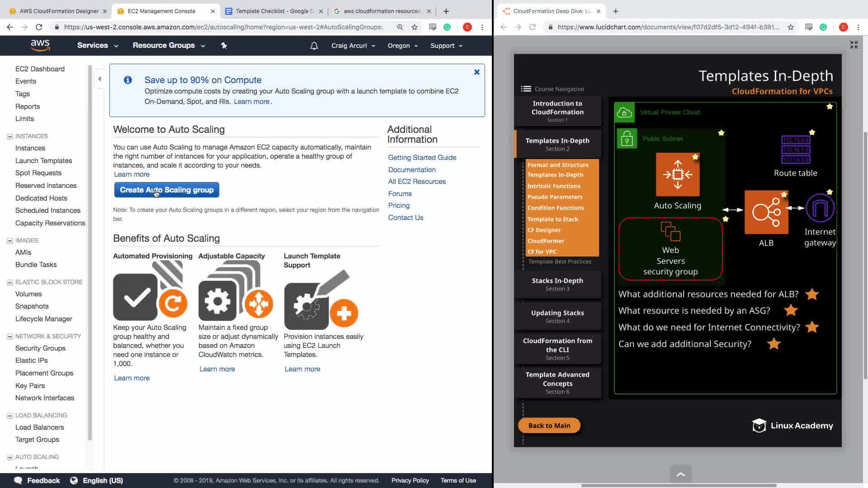Click the Internet gateway icon
Image resolution: width=868 pixels, height=488 pixels.
(x=820, y=208)
